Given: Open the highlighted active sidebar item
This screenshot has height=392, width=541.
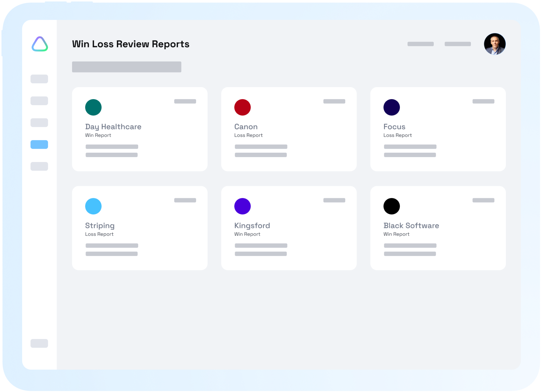Looking at the screenshot, I should (39, 145).
